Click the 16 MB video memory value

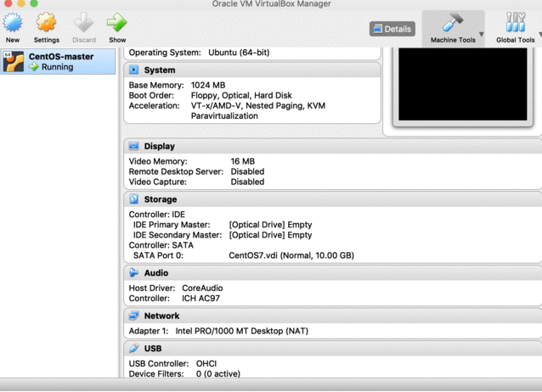(243, 161)
